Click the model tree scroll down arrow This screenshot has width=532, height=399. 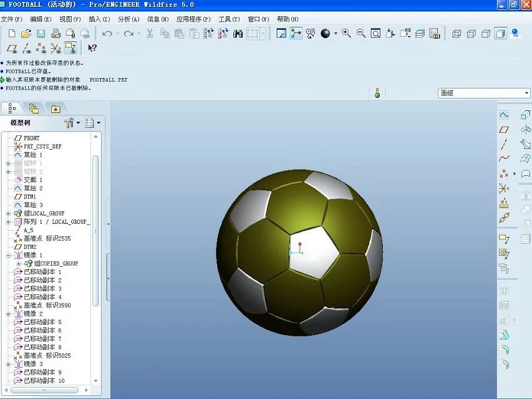[x=95, y=381]
